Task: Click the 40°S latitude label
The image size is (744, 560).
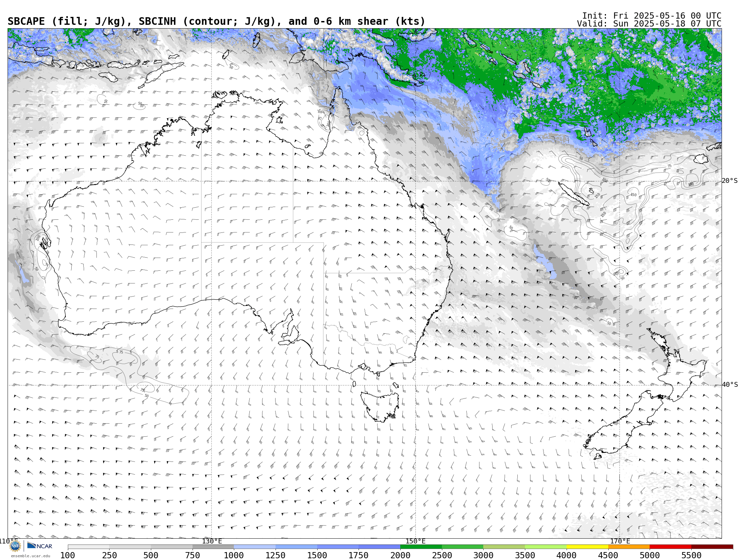Action: pyautogui.click(x=730, y=385)
